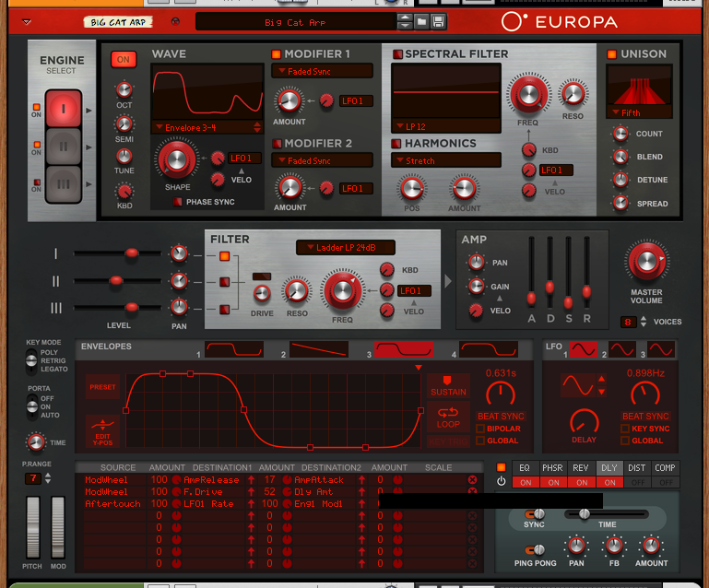Click the VOICES count stepper arrows
Image resolution: width=709 pixels, height=588 pixels.
[643, 322]
